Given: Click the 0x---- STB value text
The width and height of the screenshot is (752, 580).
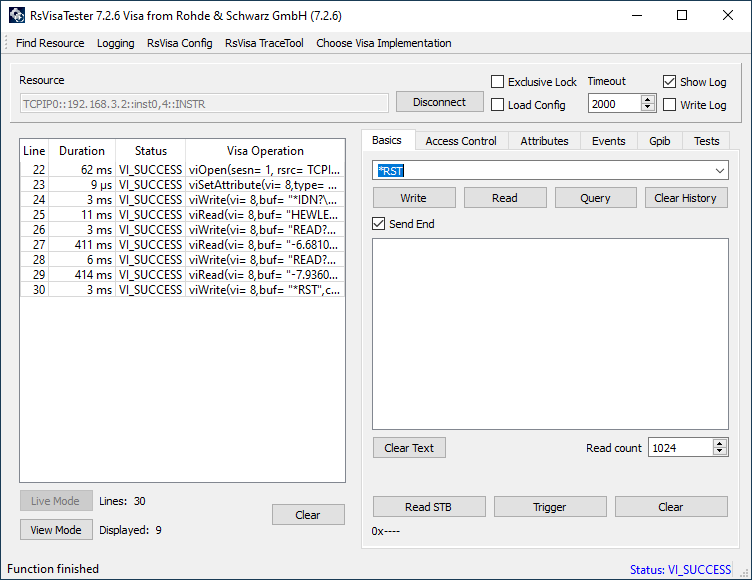Looking at the screenshot, I should 386,531.
